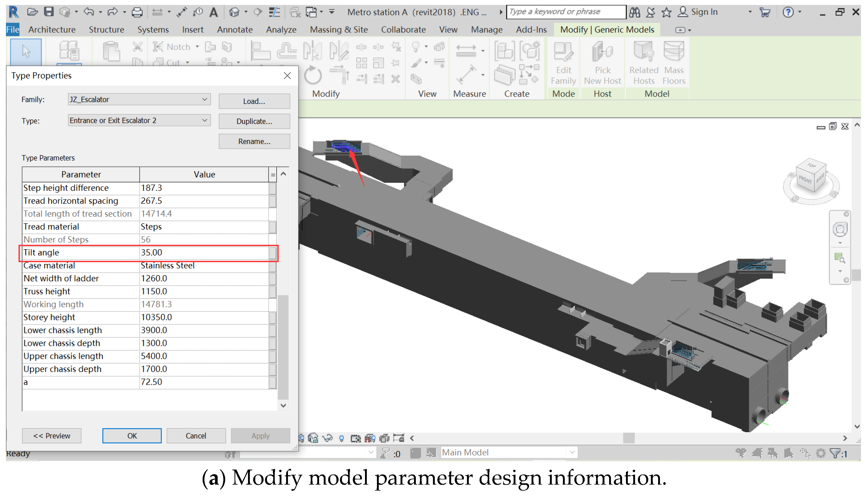
Task: Open the Architecture ribbon tab
Action: pyautogui.click(x=52, y=30)
